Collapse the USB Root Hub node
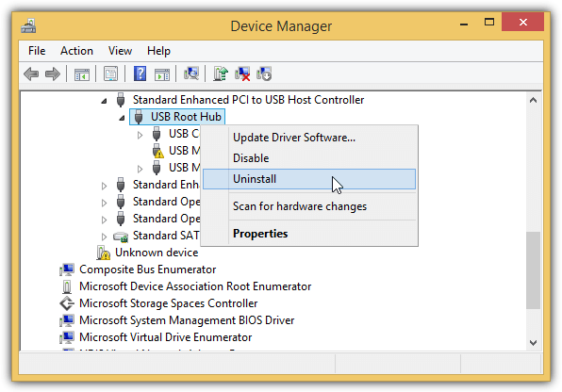 122,118
